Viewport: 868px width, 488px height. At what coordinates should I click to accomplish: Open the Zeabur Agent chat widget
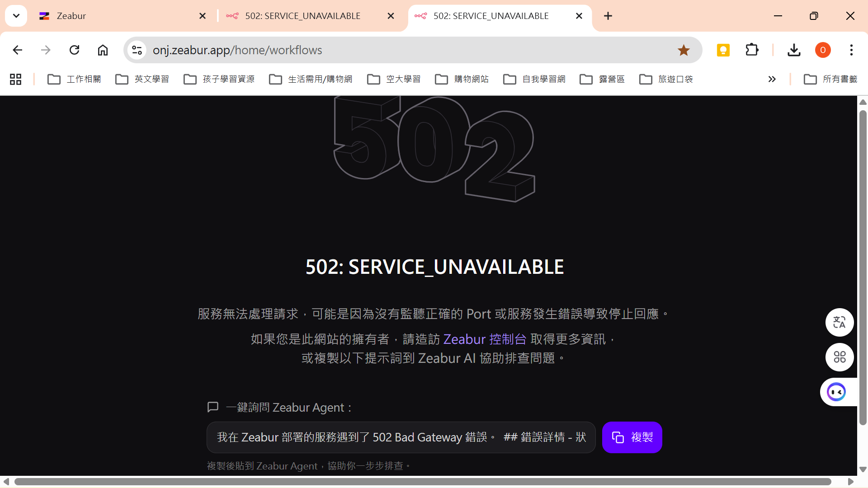click(x=837, y=392)
